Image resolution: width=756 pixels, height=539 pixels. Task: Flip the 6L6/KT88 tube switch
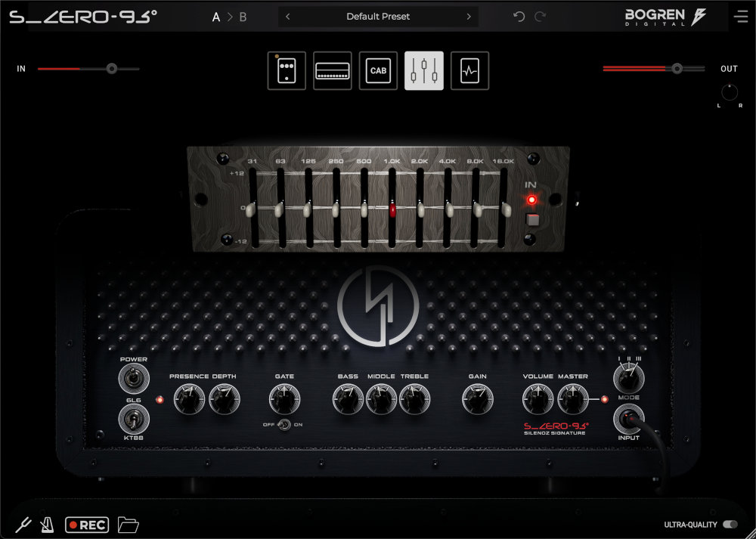(x=132, y=418)
